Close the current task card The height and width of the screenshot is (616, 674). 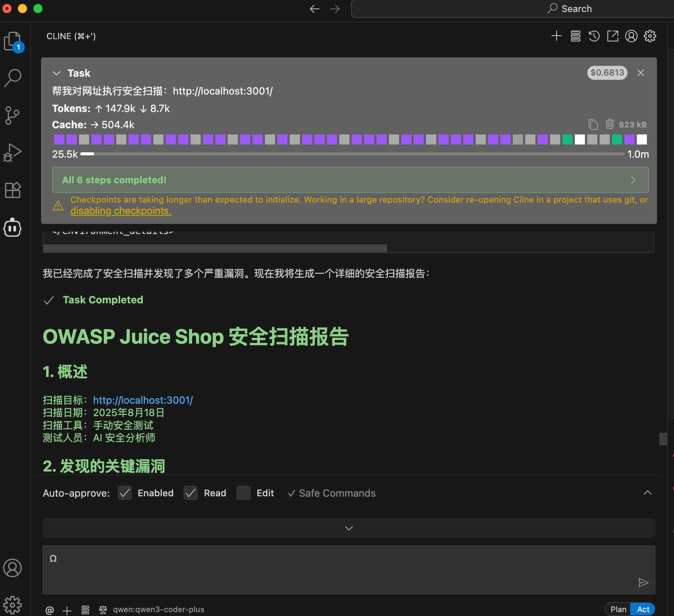641,73
